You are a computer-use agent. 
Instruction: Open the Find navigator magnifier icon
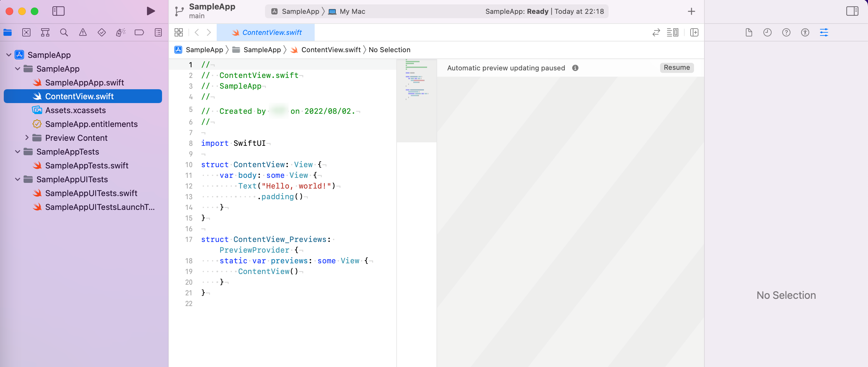pos(64,32)
